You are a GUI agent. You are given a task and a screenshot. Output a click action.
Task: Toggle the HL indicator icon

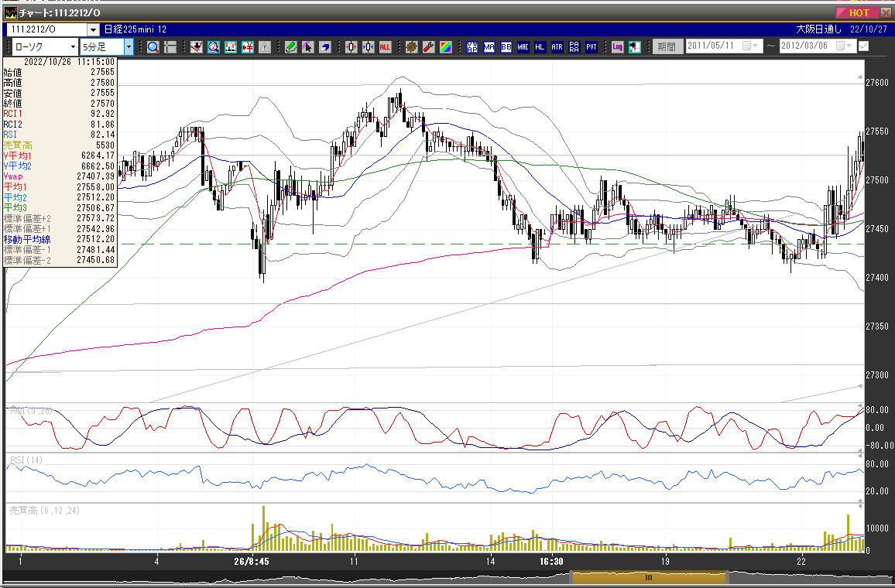coord(540,46)
